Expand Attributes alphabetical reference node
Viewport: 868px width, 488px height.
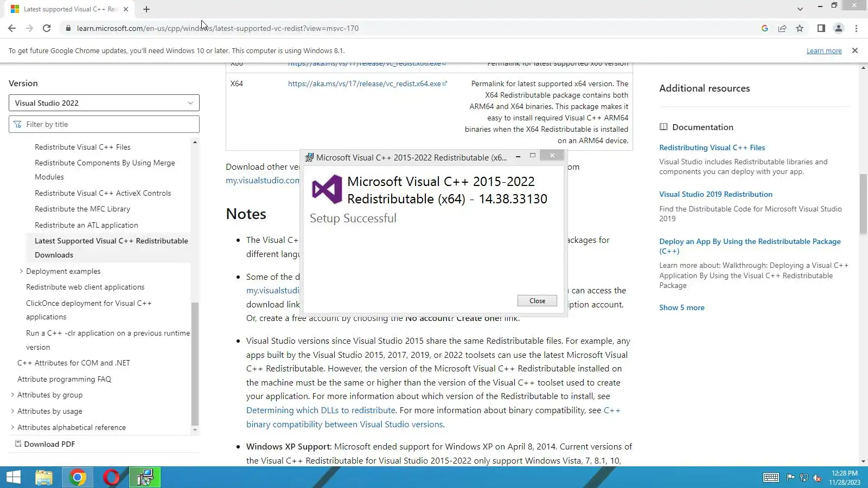click(12, 427)
